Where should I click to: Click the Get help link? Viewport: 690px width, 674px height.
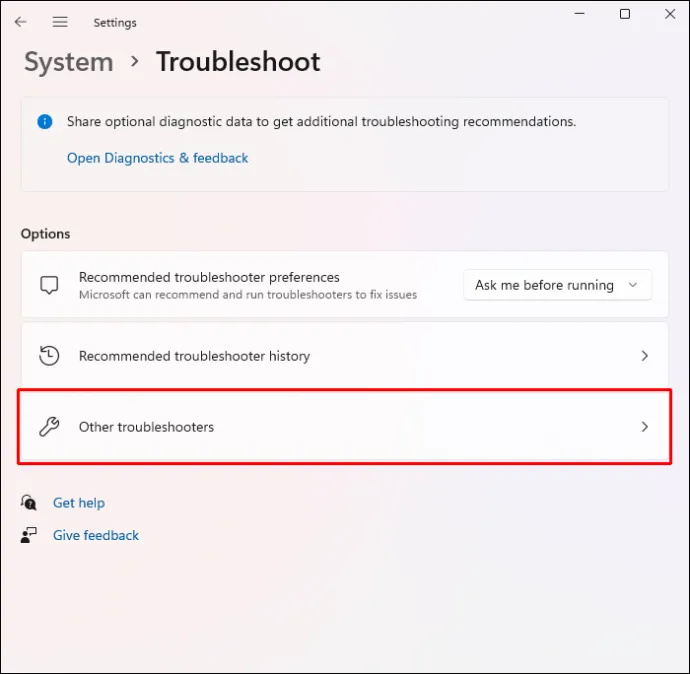click(x=79, y=503)
